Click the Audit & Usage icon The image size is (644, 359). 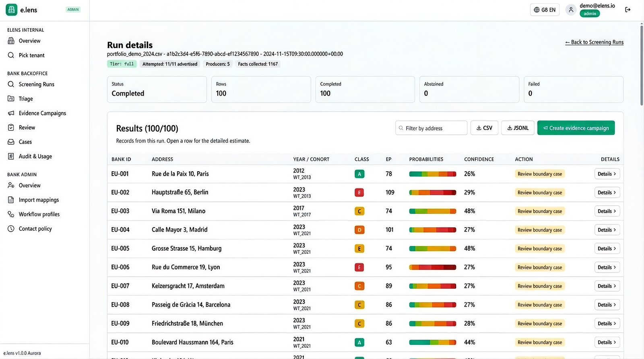tap(11, 156)
